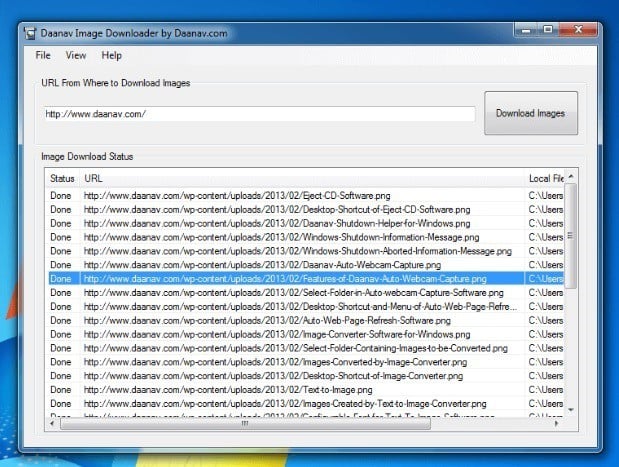Viewport: 619px width, 467px height.
Task: Click the vertical scrollbar down arrow
Action: (x=571, y=410)
